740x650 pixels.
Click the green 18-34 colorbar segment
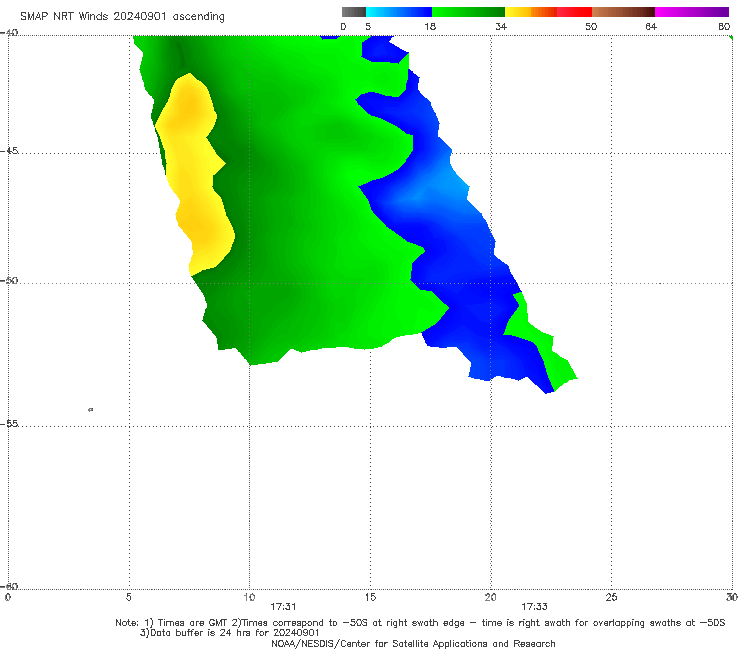click(x=468, y=12)
